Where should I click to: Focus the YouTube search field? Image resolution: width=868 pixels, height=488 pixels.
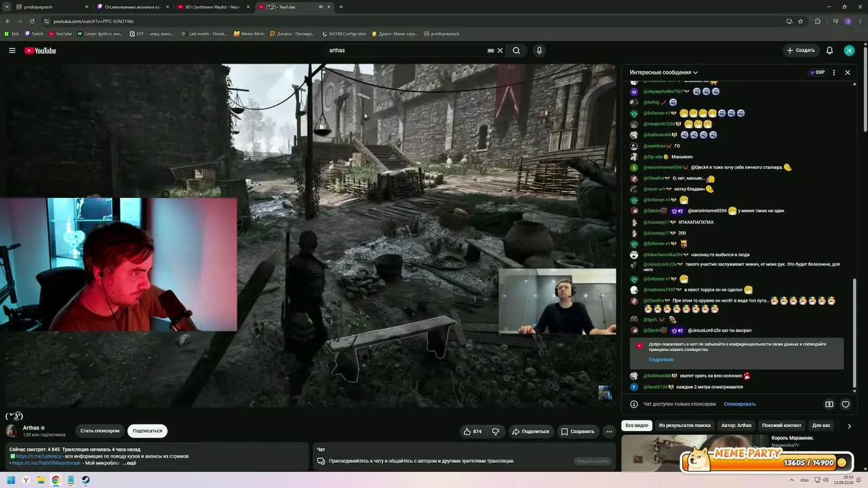coord(407,51)
